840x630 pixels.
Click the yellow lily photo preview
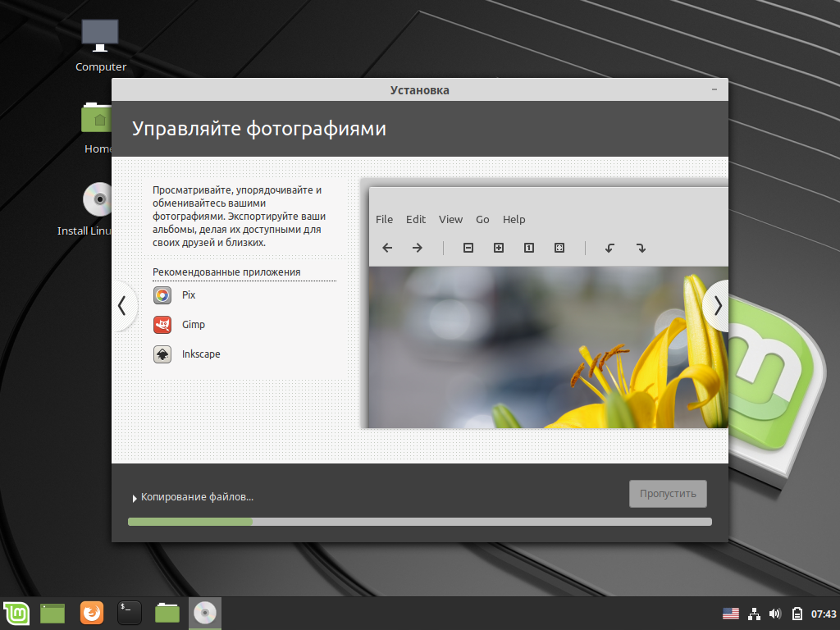pos(548,347)
